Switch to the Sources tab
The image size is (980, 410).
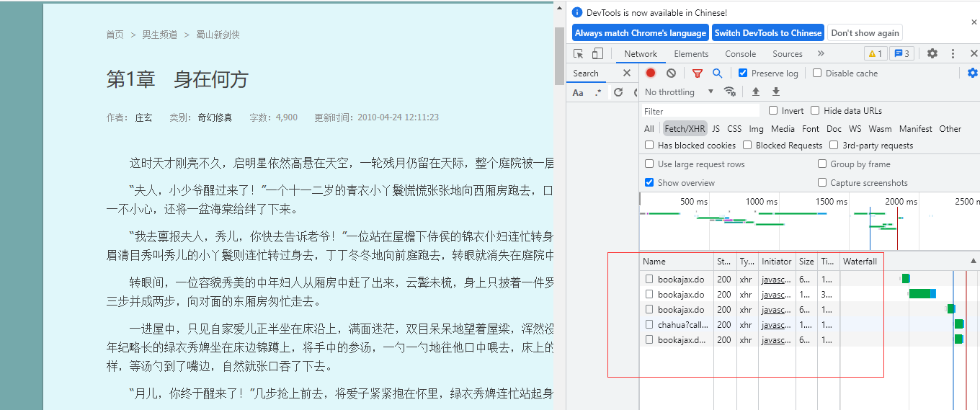787,54
